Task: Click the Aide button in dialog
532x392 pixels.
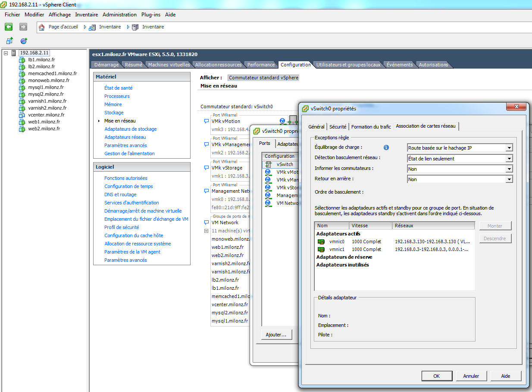Action: 506,376
